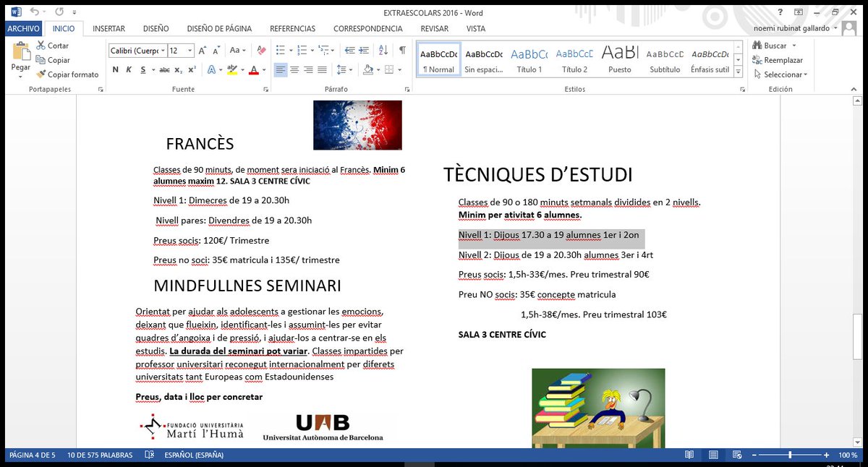Toggle strikethrough (abc) formatting

click(164, 69)
